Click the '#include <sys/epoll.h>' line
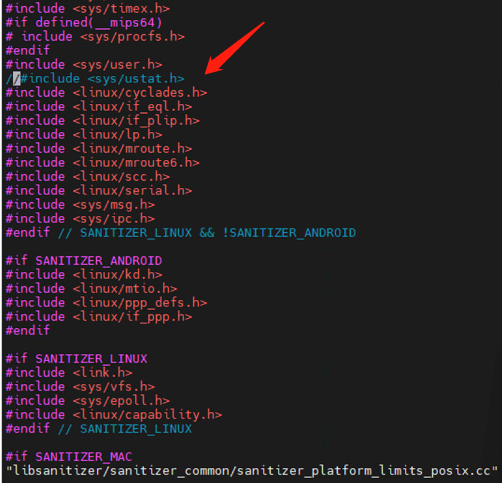 tap(88, 401)
